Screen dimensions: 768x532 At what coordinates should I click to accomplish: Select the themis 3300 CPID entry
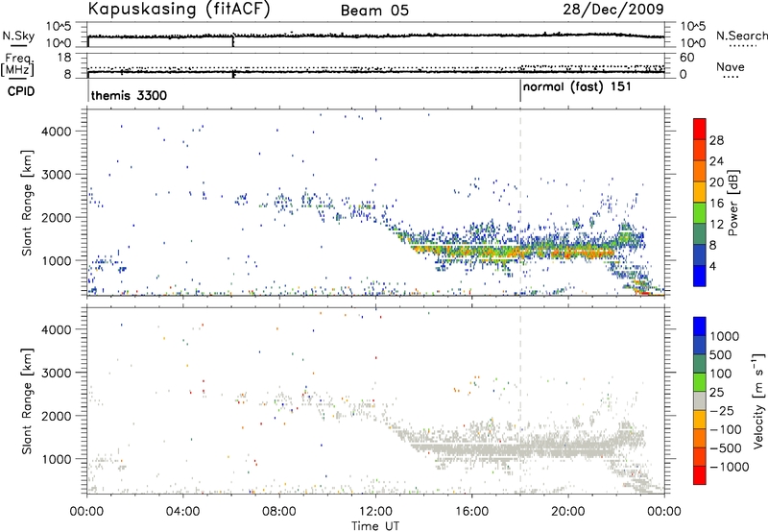(x=129, y=95)
